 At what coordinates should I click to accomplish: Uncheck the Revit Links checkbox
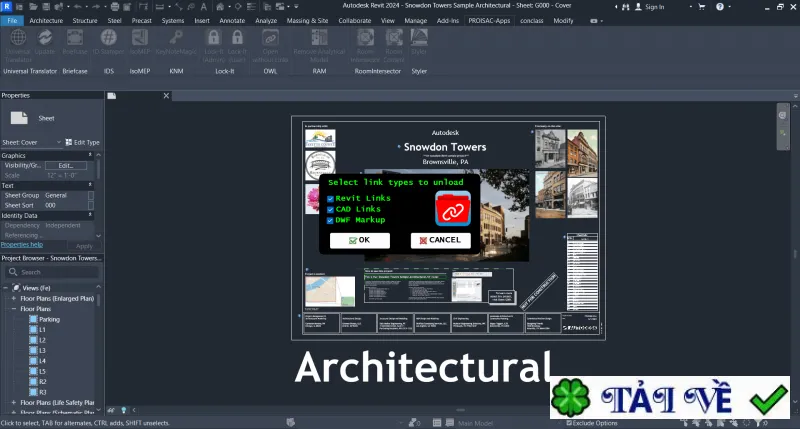click(330, 199)
